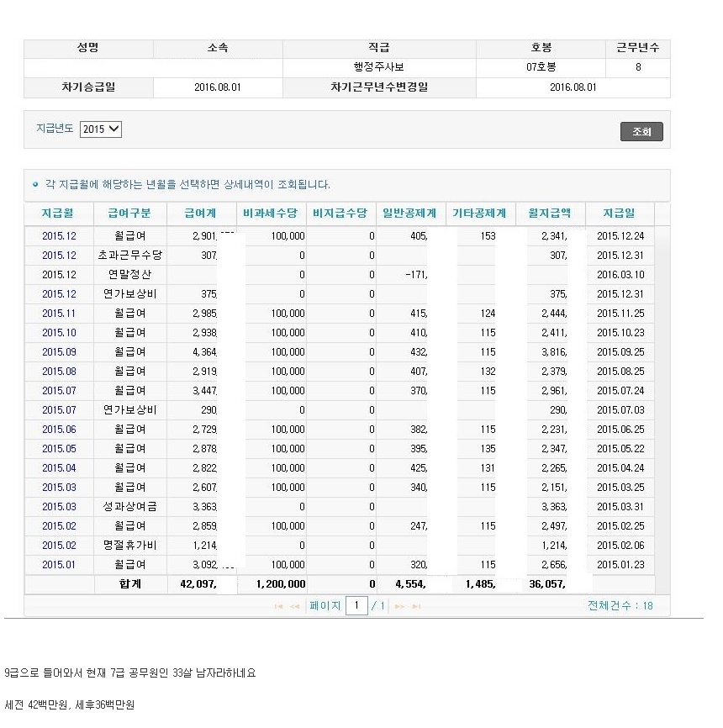Click the 지급월 column header
723x728 pixels.
59,214
